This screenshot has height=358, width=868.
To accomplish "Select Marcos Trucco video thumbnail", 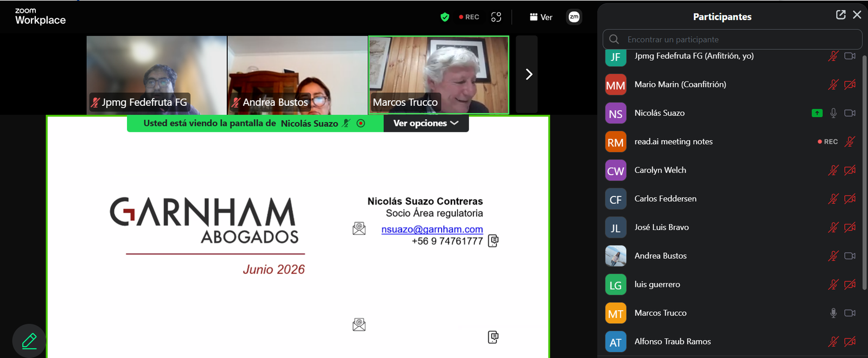I will pos(439,75).
